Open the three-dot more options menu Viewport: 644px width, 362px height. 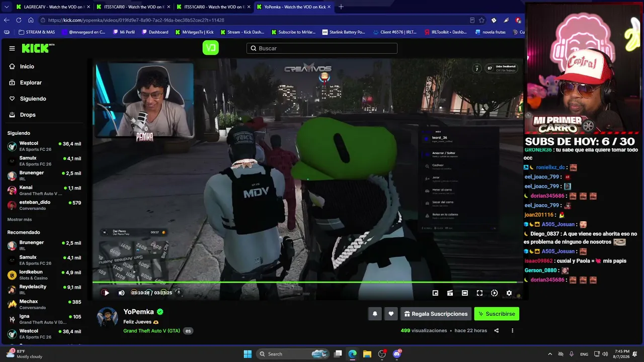click(x=512, y=330)
